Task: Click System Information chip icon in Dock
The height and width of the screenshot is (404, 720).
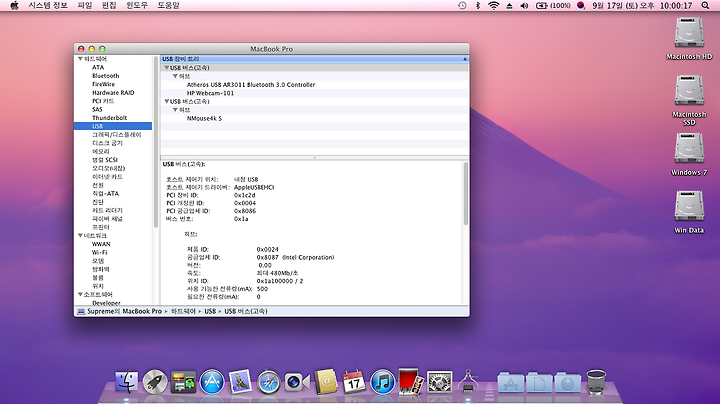Action: point(468,381)
